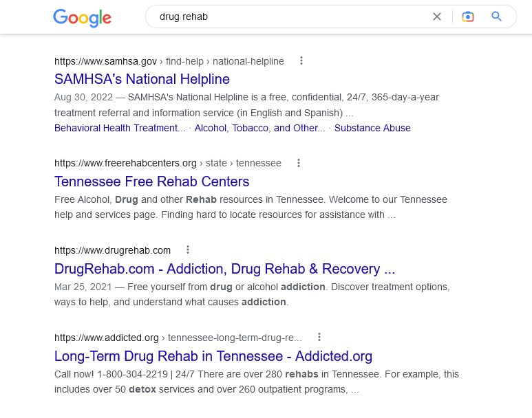Open Long-Term Drug Rehab in Tennessee link

click(213, 356)
